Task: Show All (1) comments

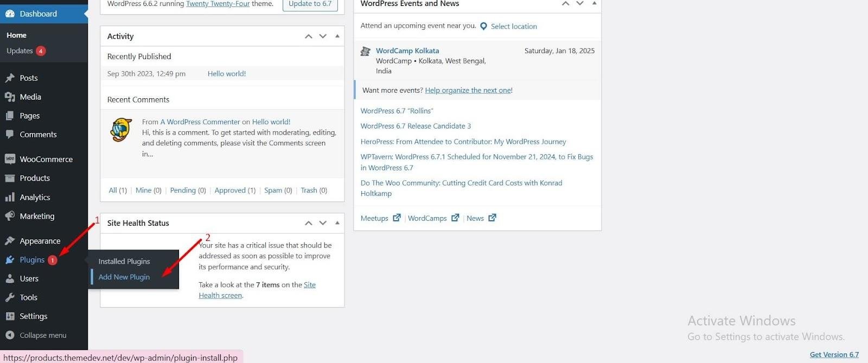Action: click(x=118, y=190)
